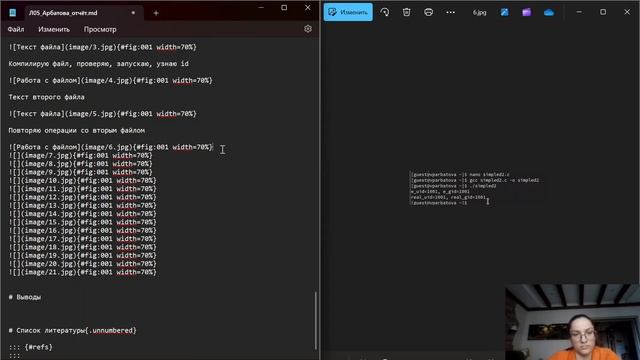The image size is (640, 360).
Task: Click the line with image/16.jpg
Action: point(82,231)
